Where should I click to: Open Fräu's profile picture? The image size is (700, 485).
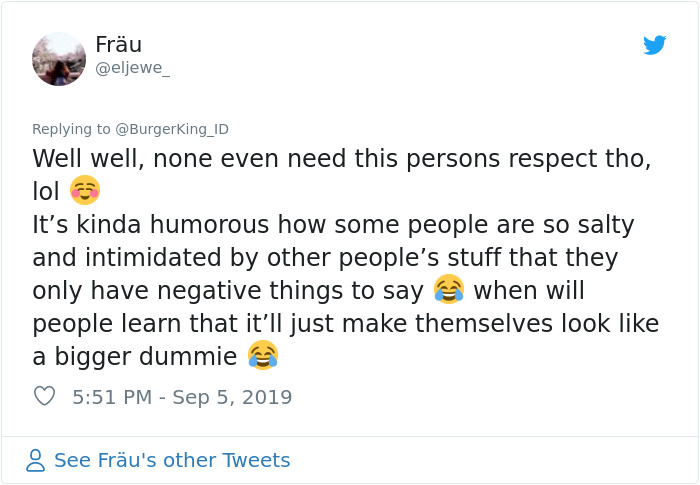59,59
